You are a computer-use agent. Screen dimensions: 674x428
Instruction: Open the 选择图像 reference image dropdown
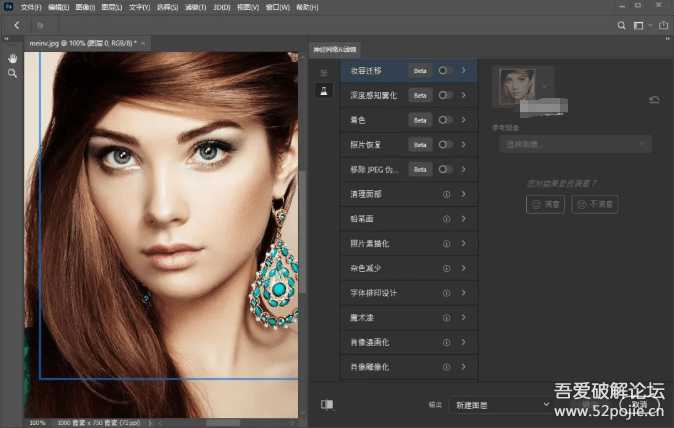click(x=575, y=144)
